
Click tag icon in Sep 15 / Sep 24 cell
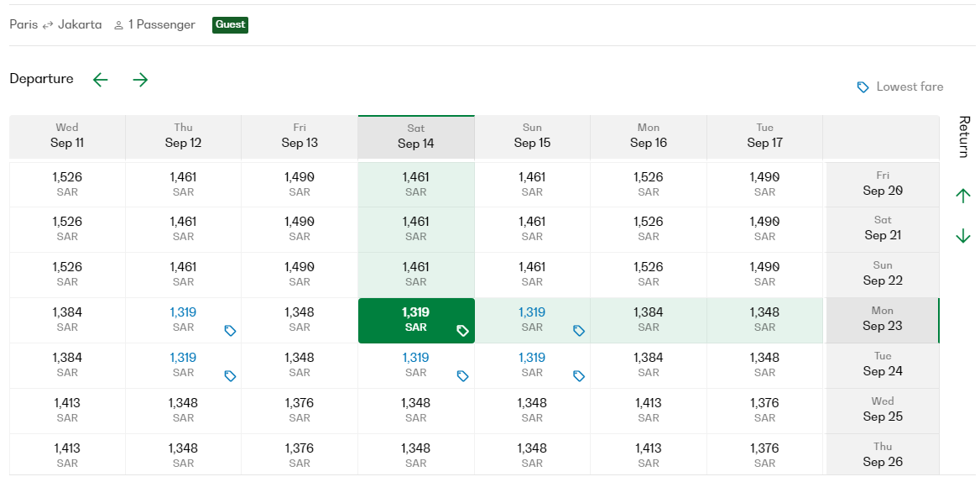coord(579,375)
